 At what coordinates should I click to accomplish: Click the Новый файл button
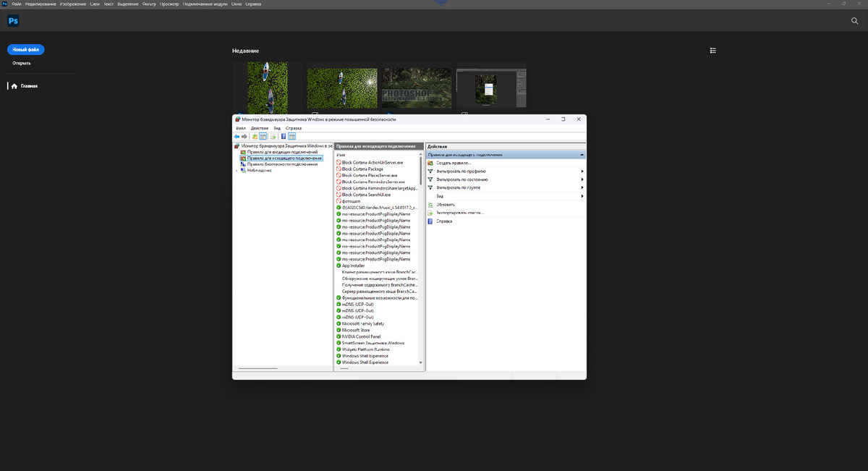coord(26,49)
